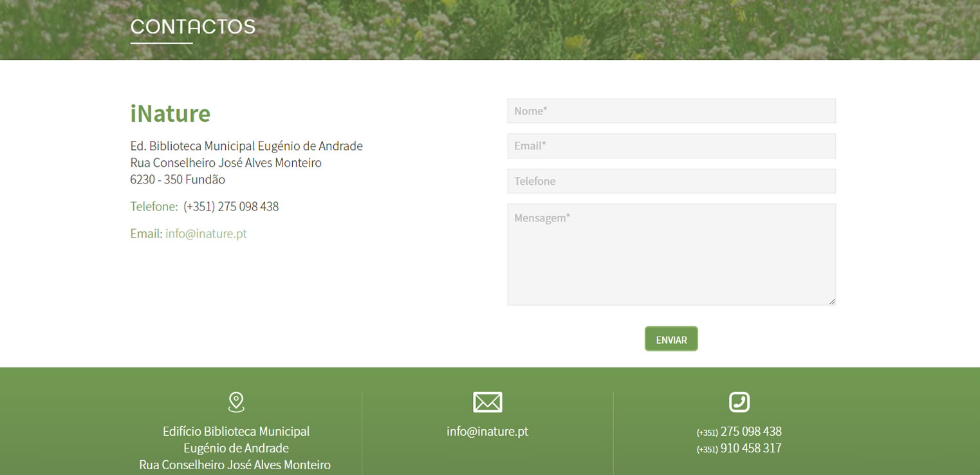
Task: Click 'Rua Conselheiro José Alves Monteiro' body address line
Action: click(x=226, y=163)
